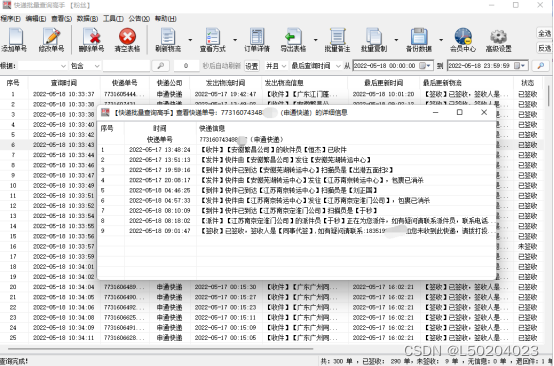The height and width of the screenshot is (366, 554).
Task: Open the 根据 filter field combo box
Action: [42, 66]
